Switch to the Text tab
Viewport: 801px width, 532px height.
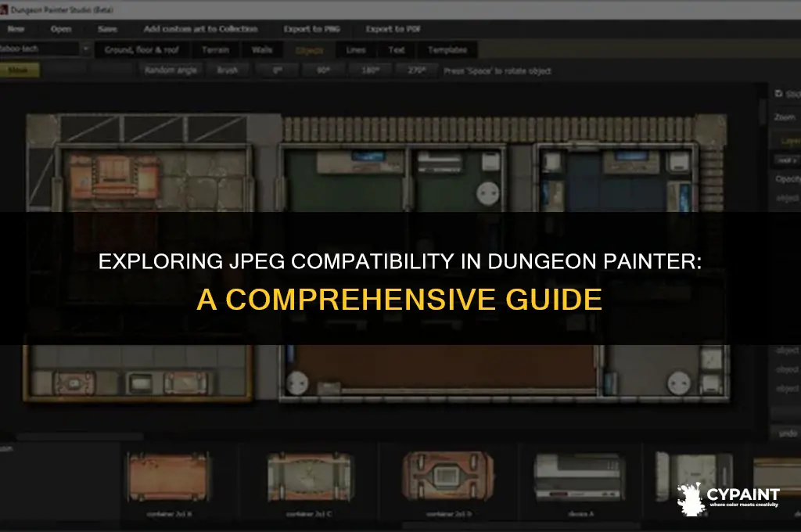(x=397, y=49)
